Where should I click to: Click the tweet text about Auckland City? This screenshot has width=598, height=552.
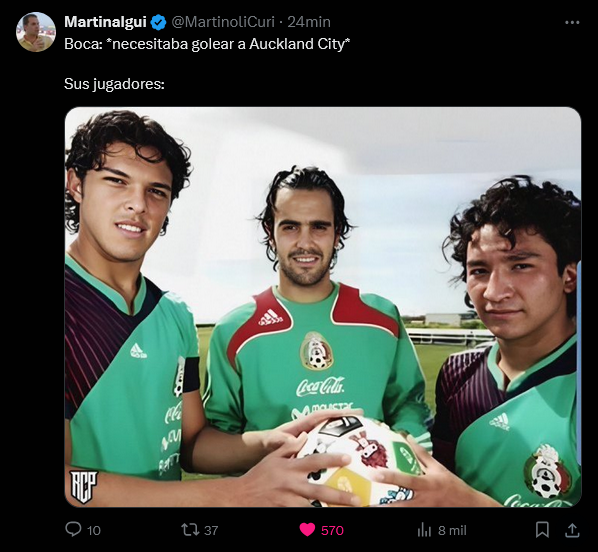(x=207, y=44)
